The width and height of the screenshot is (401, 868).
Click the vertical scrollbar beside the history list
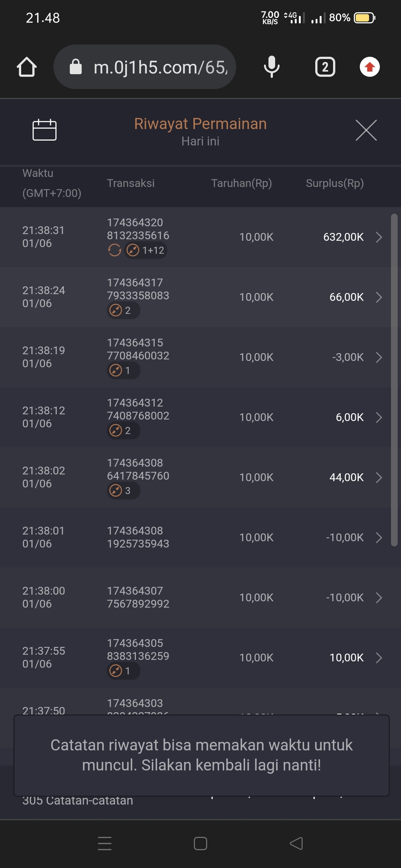[x=394, y=378]
